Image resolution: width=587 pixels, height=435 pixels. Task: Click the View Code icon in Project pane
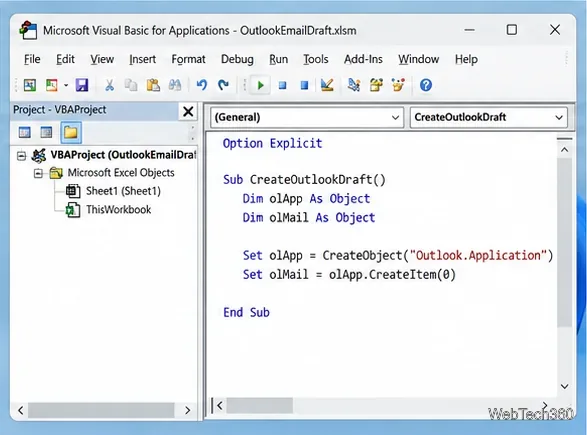pyautogui.click(x=25, y=133)
